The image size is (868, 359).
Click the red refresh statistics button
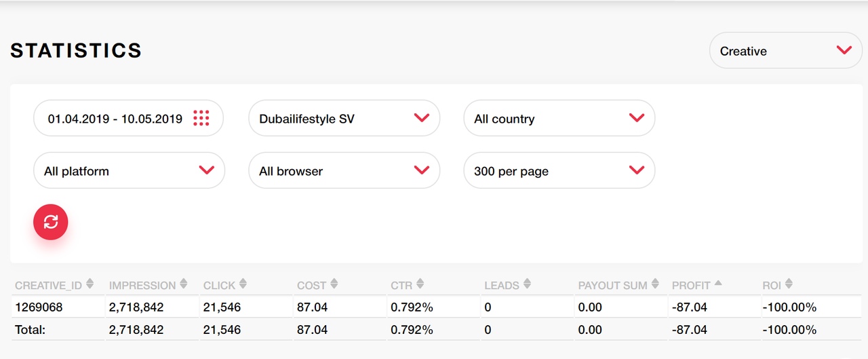pyautogui.click(x=51, y=222)
